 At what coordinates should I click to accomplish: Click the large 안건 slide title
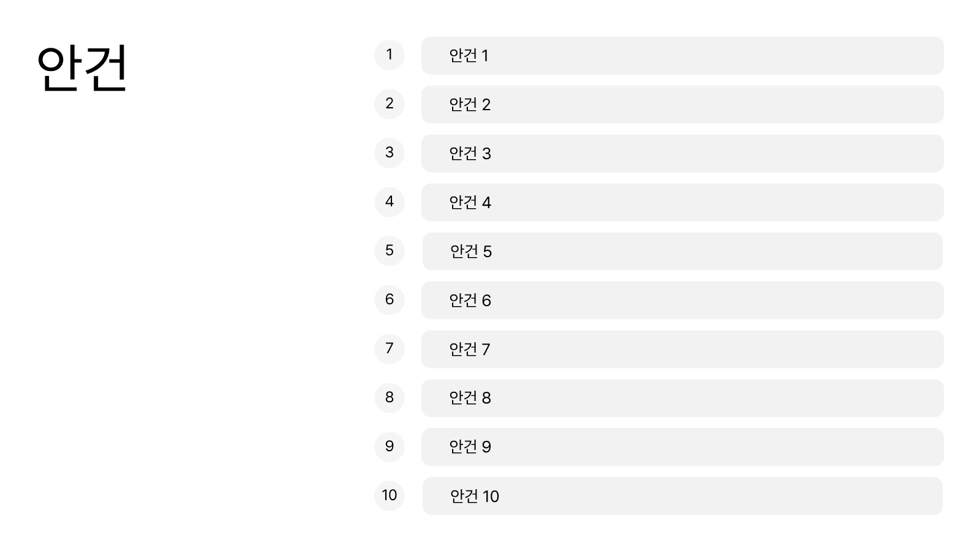(82, 68)
